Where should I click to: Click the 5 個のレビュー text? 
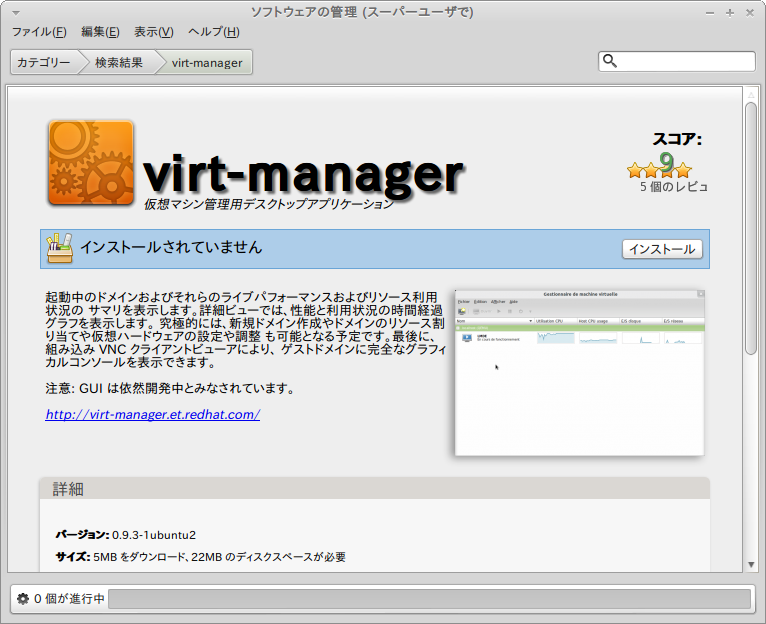coord(674,187)
